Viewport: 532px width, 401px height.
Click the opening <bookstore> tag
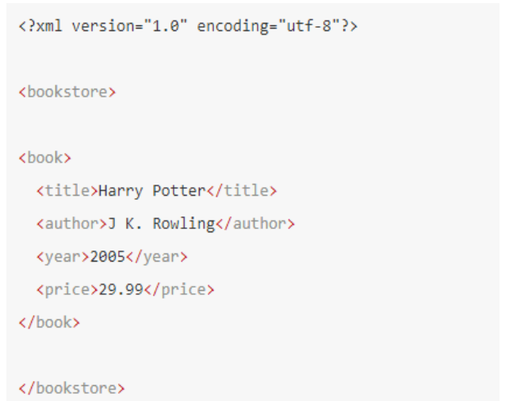67,92
